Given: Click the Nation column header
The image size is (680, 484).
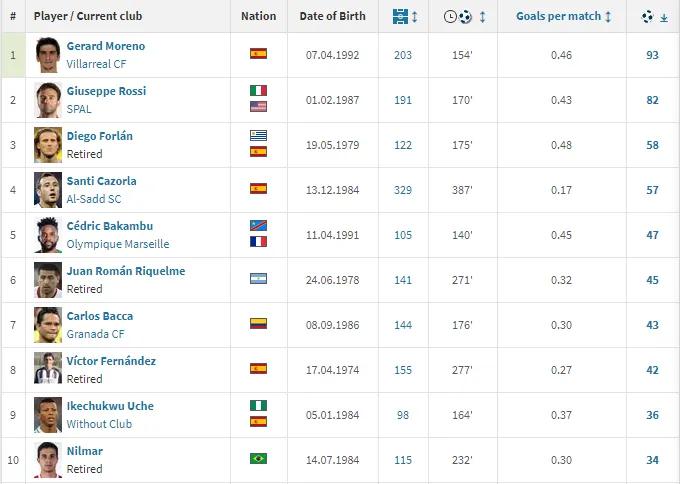Looking at the screenshot, I should tap(258, 17).
